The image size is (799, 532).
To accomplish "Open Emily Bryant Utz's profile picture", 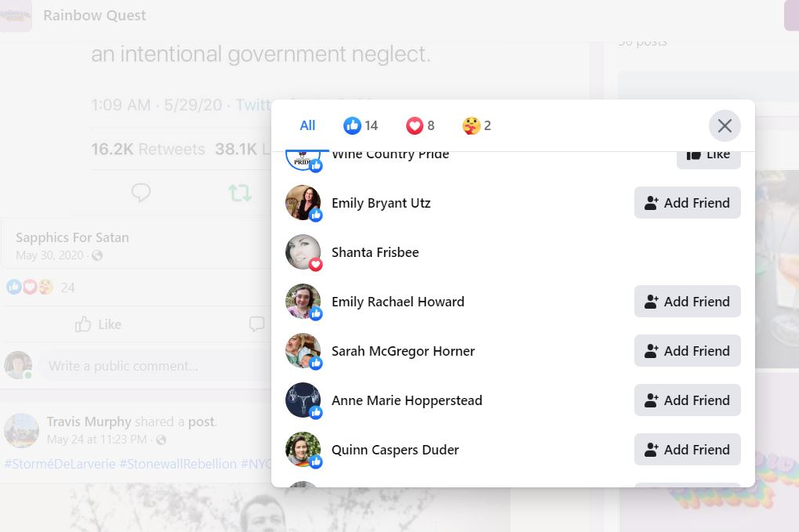I will pyautogui.click(x=303, y=203).
